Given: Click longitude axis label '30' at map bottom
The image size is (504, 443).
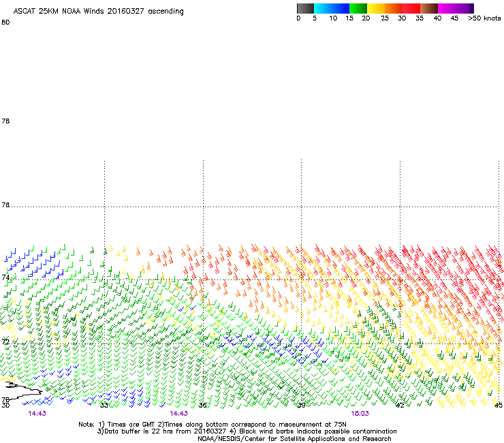Looking at the screenshot, I should [5, 406].
